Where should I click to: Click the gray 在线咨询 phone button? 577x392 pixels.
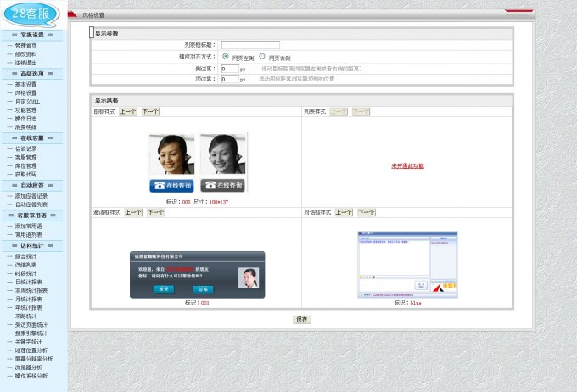click(222, 185)
